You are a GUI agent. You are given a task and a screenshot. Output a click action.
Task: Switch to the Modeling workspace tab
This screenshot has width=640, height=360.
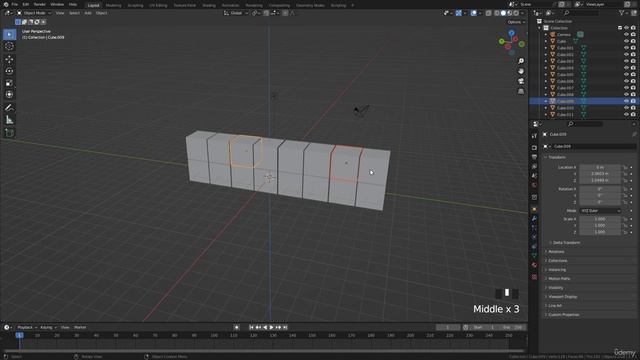coord(113,5)
